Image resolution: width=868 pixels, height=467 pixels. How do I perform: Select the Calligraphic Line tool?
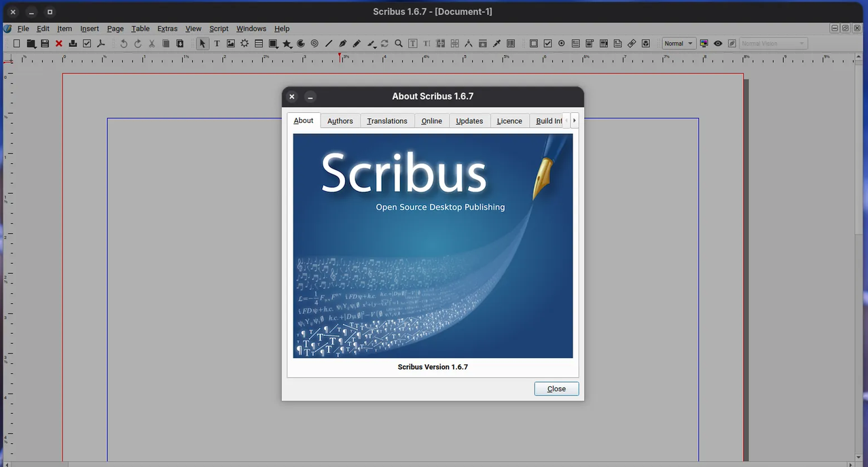click(372, 44)
